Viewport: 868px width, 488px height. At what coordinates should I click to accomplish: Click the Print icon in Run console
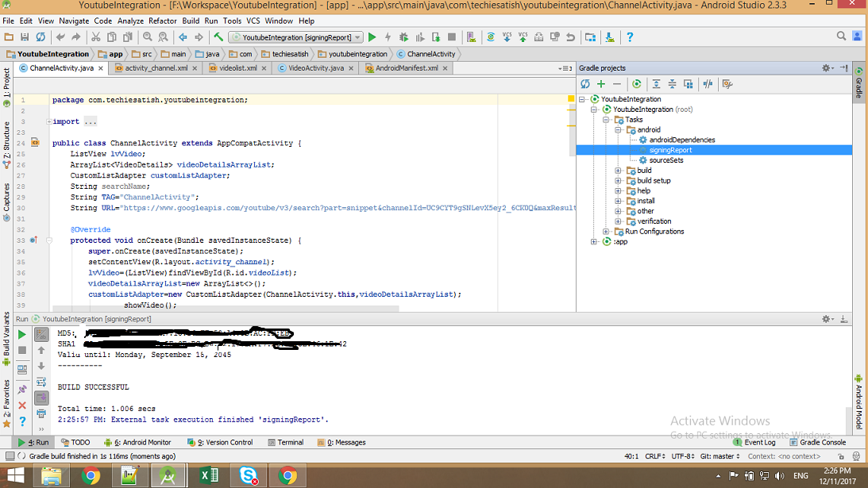(x=41, y=413)
